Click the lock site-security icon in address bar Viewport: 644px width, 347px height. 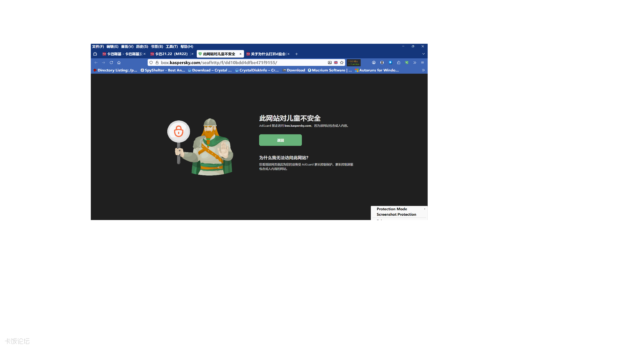(157, 63)
